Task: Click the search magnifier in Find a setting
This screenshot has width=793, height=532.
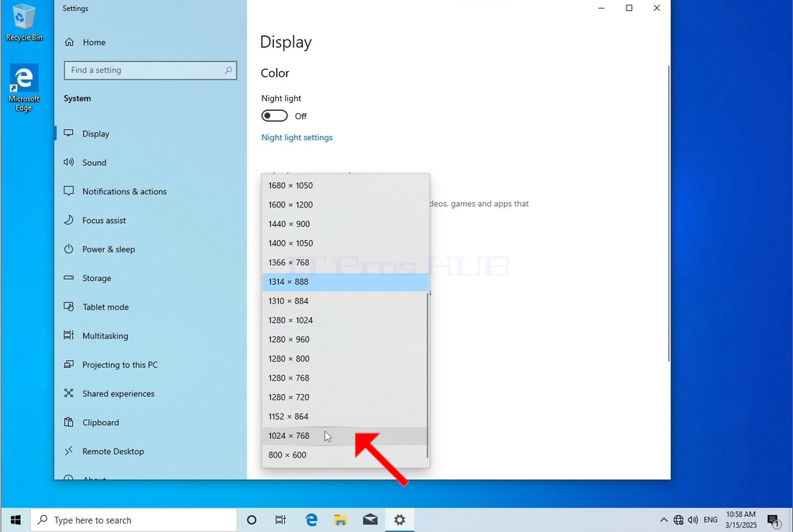Action: click(x=228, y=70)
